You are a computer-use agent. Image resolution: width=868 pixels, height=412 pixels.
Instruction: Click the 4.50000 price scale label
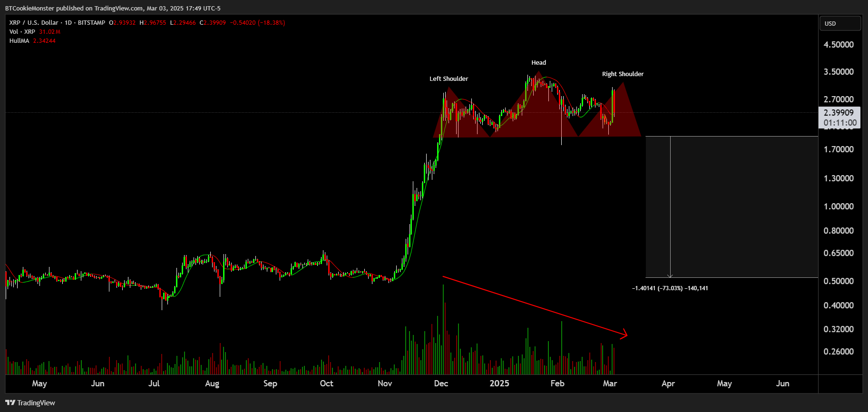839,44
